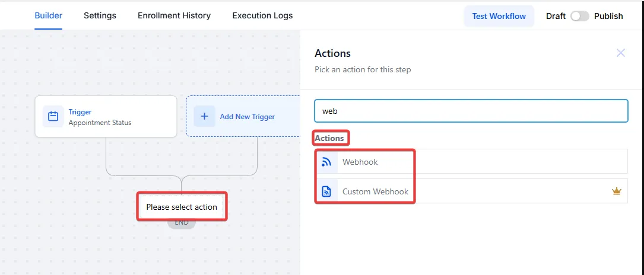Switch to the Settings tab
The width and height of the screenshot is (644, 275).
pyautogui.click(x=100, y=16)
